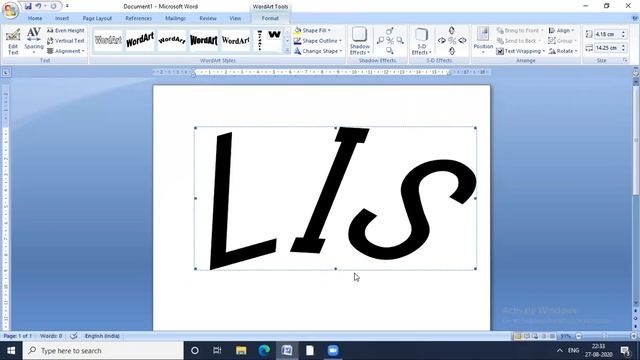The image size is (640, 360).
Task: Click the LIS WordArt object
Action: [x=335, y=198]
